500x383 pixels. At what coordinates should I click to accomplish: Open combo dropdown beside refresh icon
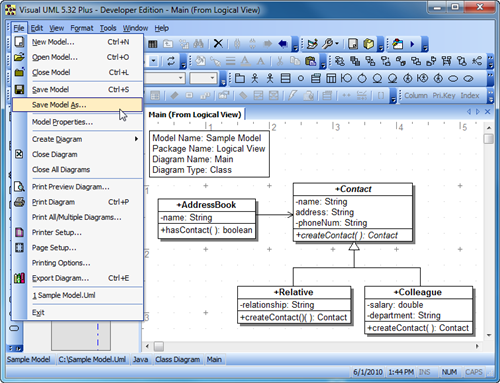tap(153, 61)
